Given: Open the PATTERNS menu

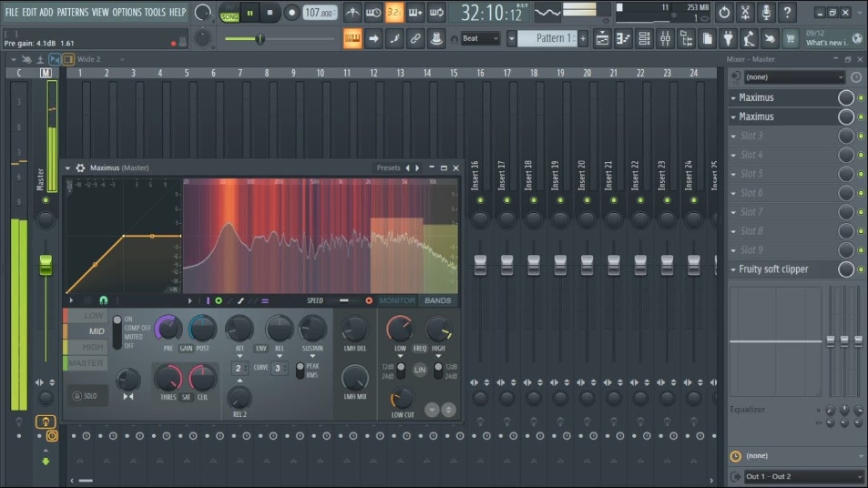Looking at the screenshot, I should click(x=73, y=12).
